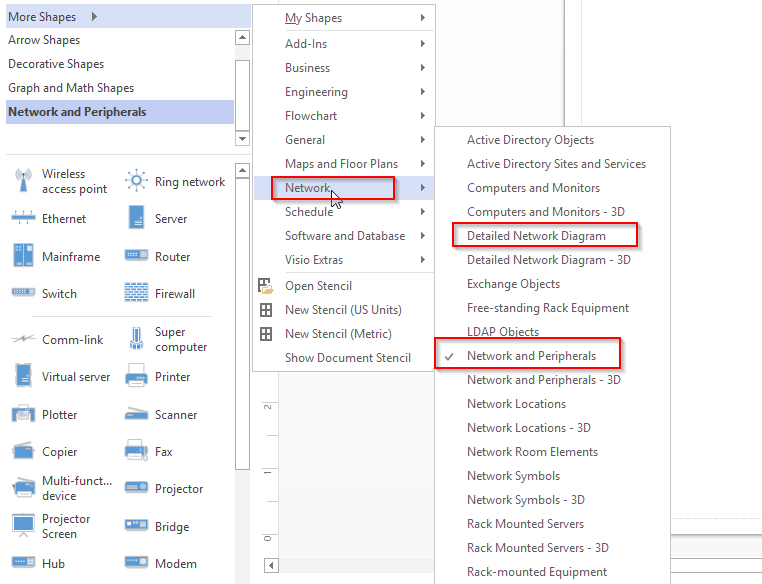This screenshot has height=584, width=762.
Task: Click the Super computer shape icon
Action: pyautogui.click(x=137, y=339)
